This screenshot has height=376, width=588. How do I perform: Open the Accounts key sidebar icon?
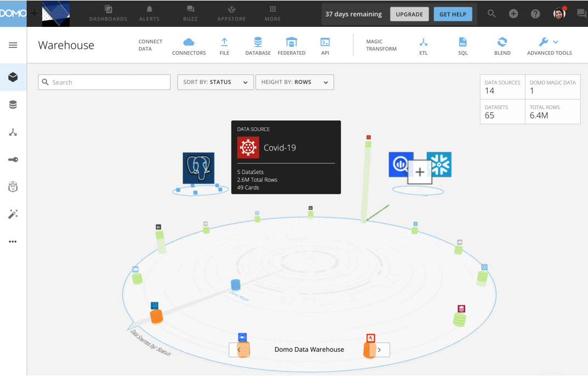point(13,160)
